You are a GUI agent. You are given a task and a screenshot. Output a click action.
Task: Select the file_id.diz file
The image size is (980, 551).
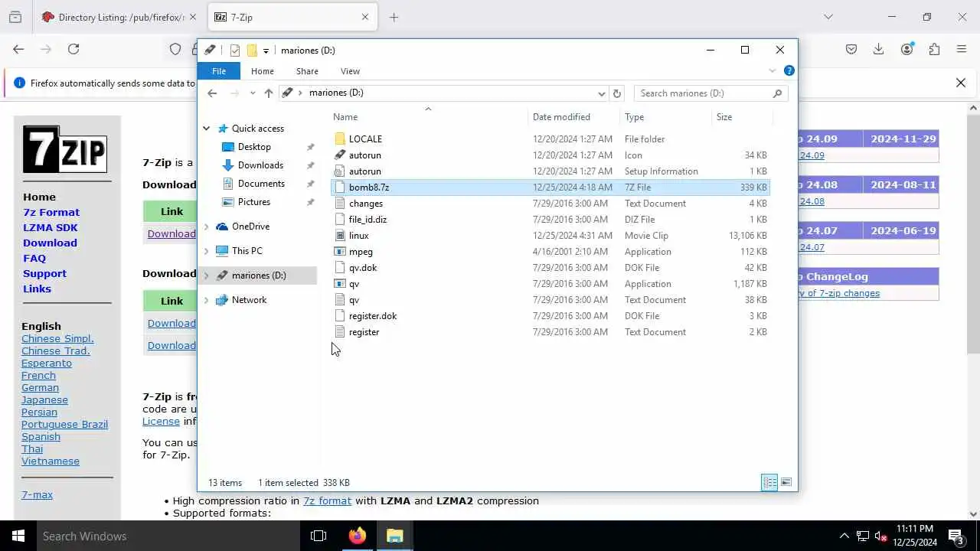pyautogui.click(x=550, y=219)
